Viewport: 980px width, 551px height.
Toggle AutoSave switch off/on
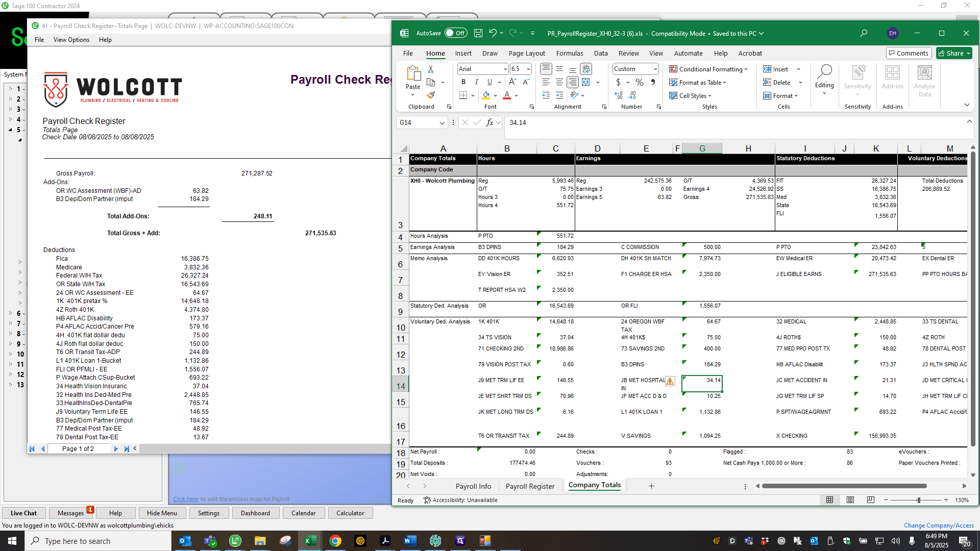click(x=456, y=33)
